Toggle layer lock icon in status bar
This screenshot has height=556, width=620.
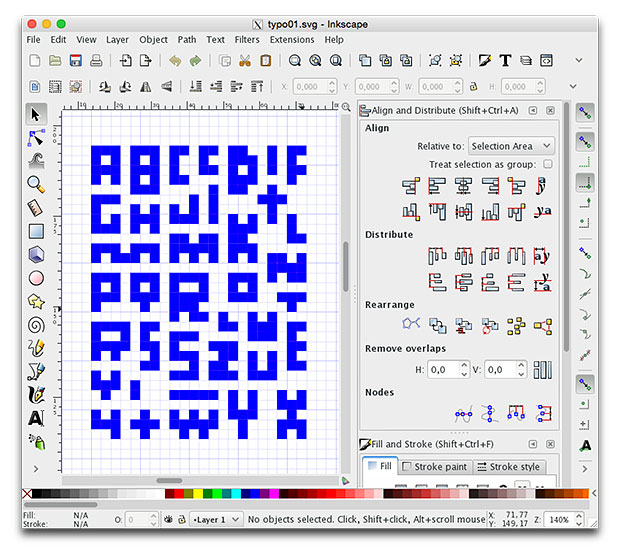coord(182,519)
